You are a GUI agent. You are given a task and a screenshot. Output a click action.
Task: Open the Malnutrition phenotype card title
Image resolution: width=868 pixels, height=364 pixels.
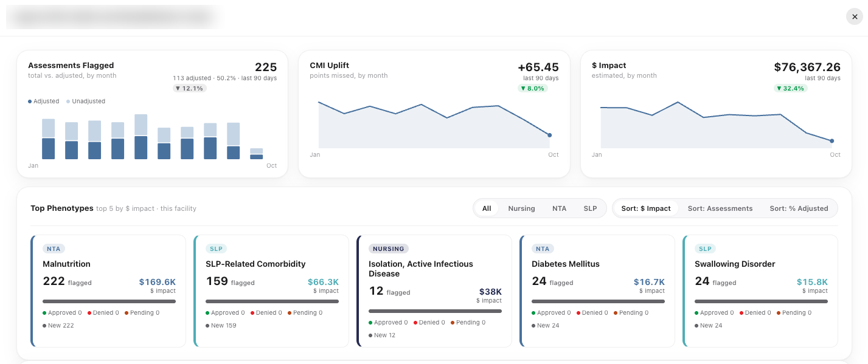click(66, 264)
